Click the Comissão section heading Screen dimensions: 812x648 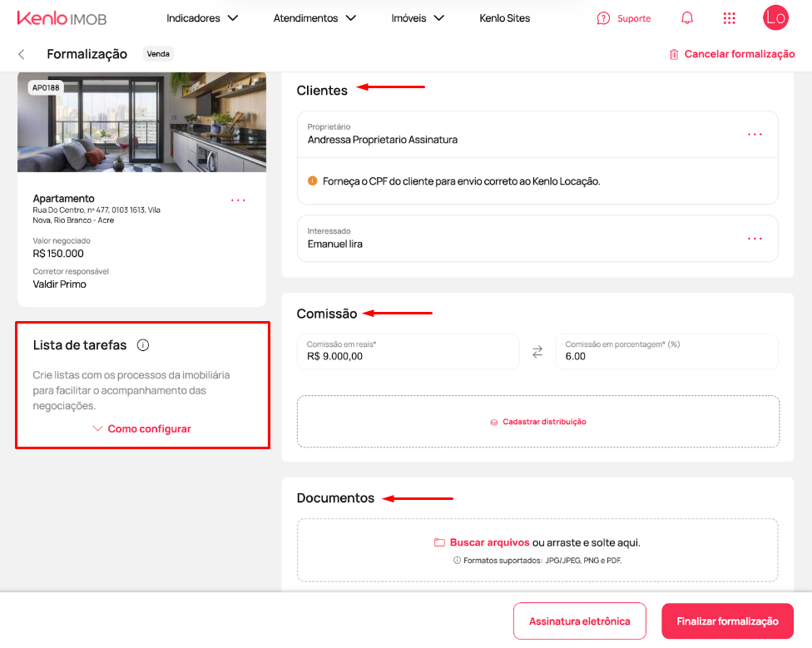tap(327, 314)
